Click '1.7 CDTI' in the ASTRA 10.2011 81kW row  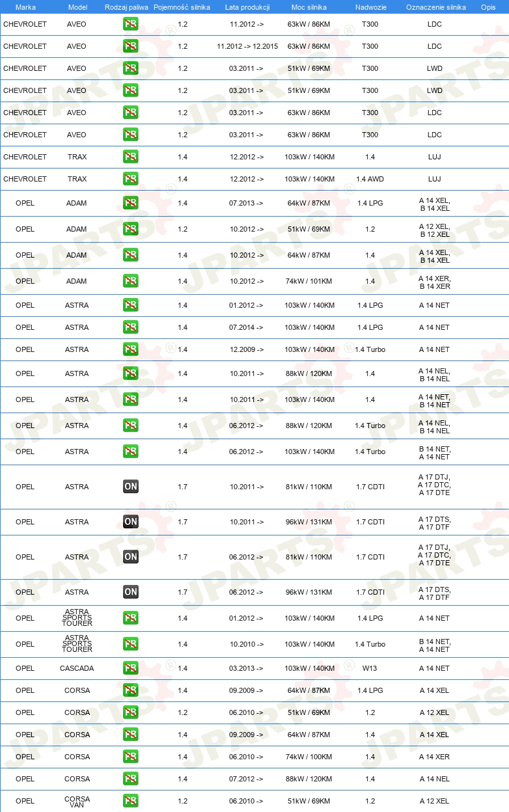[x=370, y=487]
